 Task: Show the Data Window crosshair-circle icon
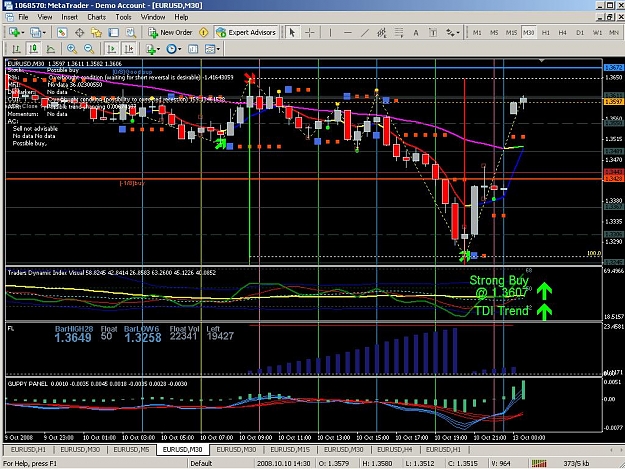[79, 32]
